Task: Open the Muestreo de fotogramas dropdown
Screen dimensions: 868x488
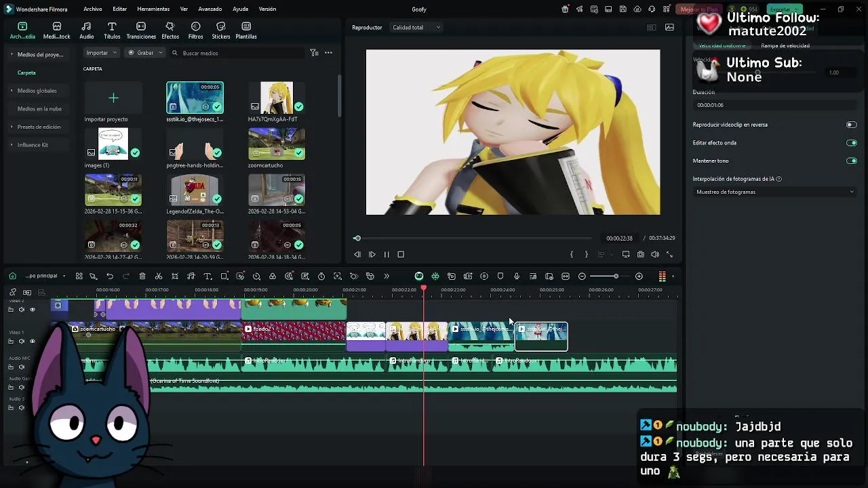Action: [x=774, y=192]
